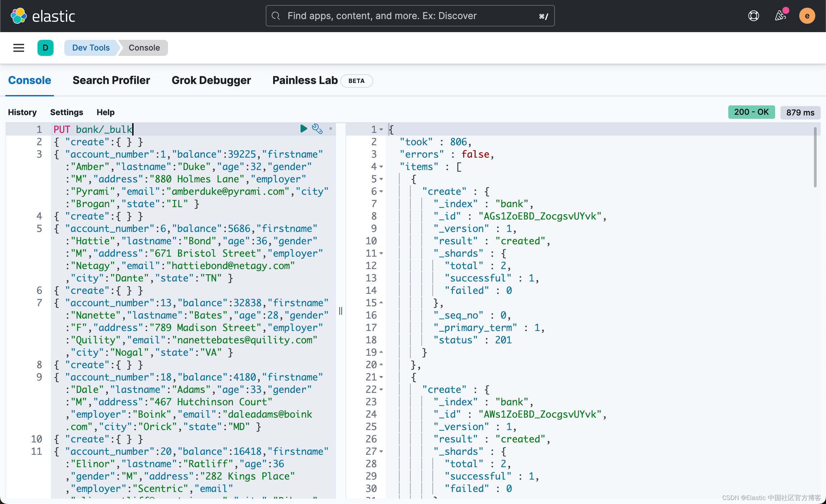Navigate via the Dev Tools breadcrumb link
Screen dimensions: 826x504
pyautogui.click(x=91, y=48)
